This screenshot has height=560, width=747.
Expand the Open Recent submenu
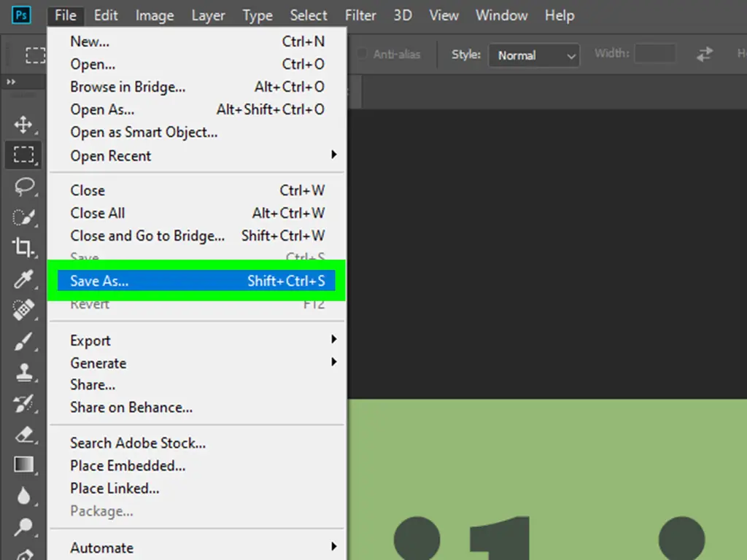click(x=197, y=156)
